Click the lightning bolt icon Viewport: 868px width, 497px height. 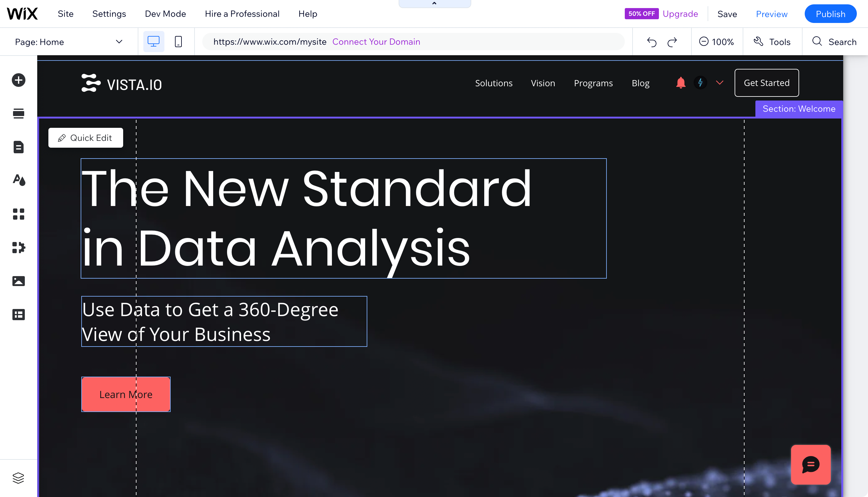click(700, 83)
